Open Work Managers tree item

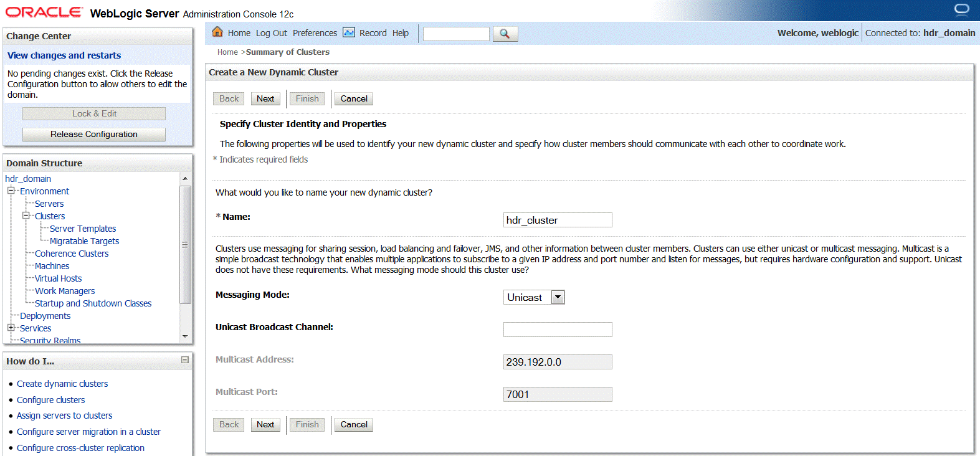tap(65, 291)
